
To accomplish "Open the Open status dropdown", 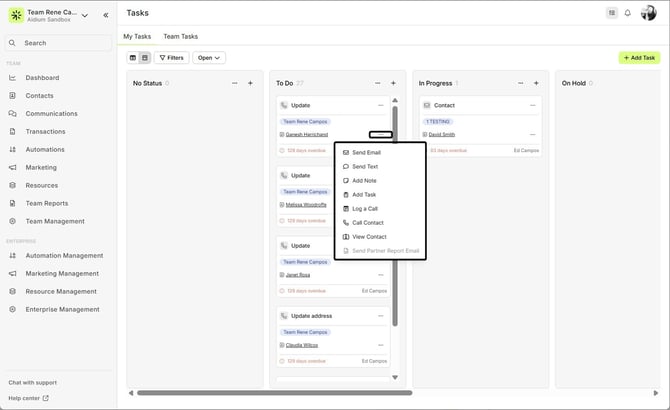I will (x=209, y=58).
